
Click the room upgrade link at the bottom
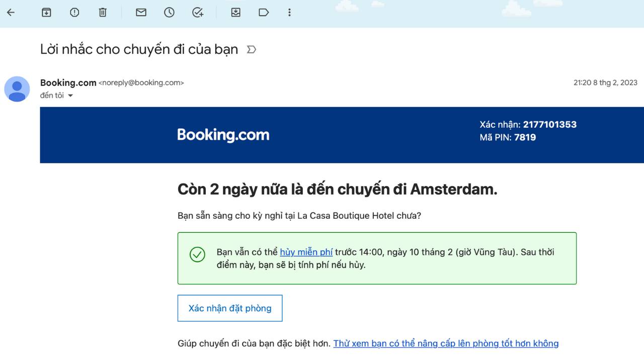tap(446, 343)
